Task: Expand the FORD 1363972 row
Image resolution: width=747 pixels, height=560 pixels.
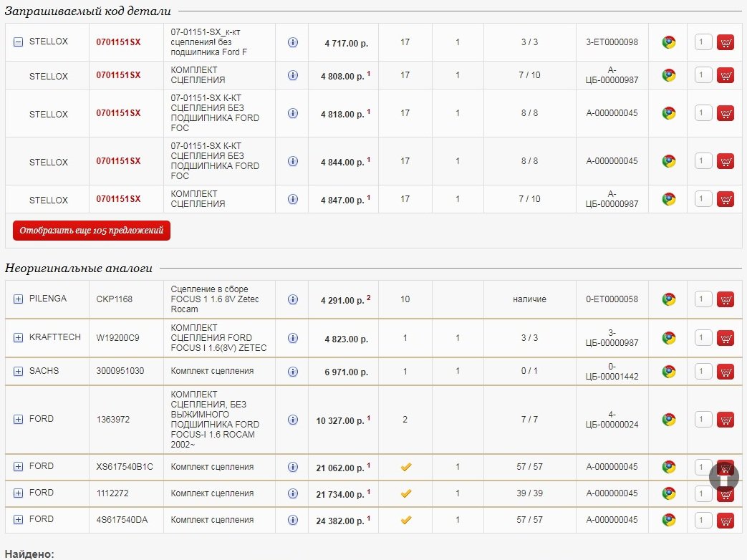Action: click(x=18, y=419)
